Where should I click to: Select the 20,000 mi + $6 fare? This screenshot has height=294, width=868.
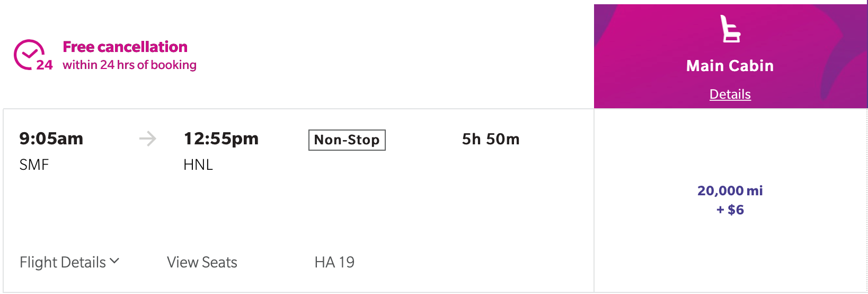[730, 200]
